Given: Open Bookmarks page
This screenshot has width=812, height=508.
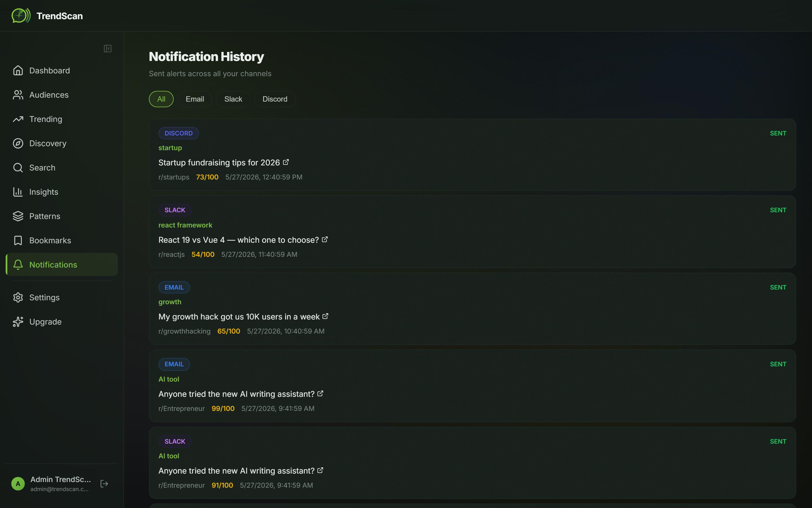Looking at the screenshot, I should pos(62,240).
